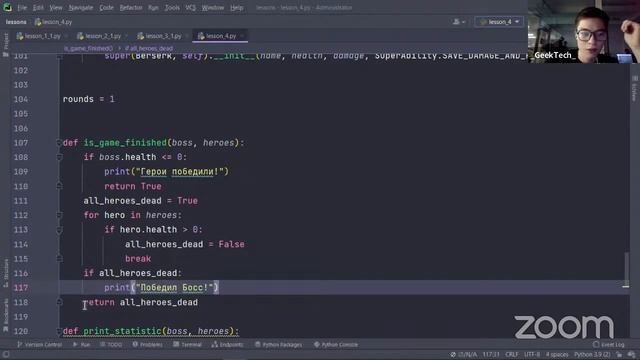Click is_game_finished() breadcrumb
640x360 pixels.
point(88,48)
